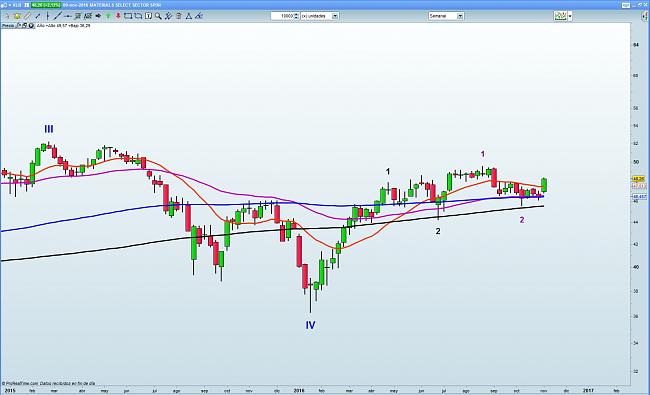
Task: Select the green up arrow marker
Action: click(x=108, y=16)
